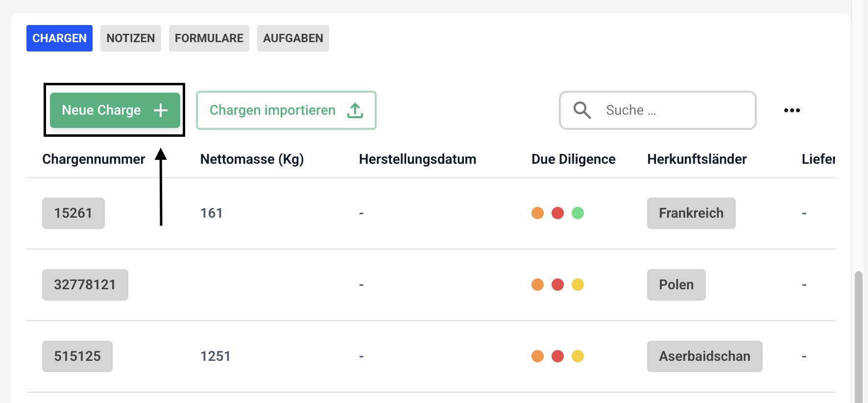This screenshot has width=868, height=403.
Task: Click the Chargen importieren button
Action: point(286,110)
